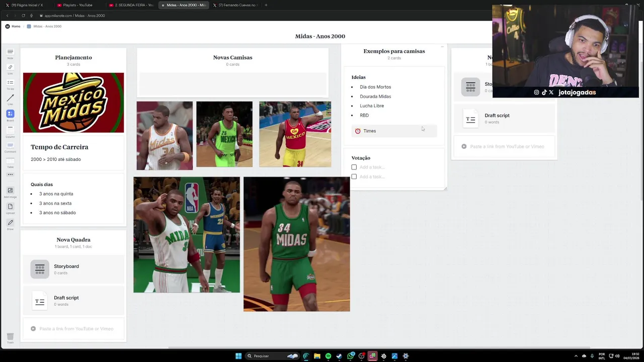Switch to the Playlists - YouTube tab
Screen dimensions: 644x362
(78, 5)
